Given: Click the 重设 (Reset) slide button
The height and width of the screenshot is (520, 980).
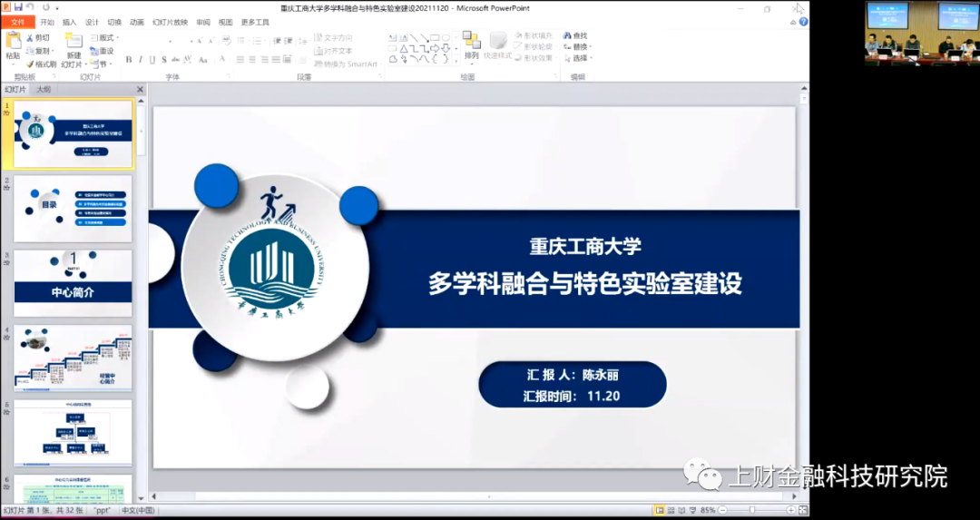Looking at the screenshot, I should [x=102, y=51].
